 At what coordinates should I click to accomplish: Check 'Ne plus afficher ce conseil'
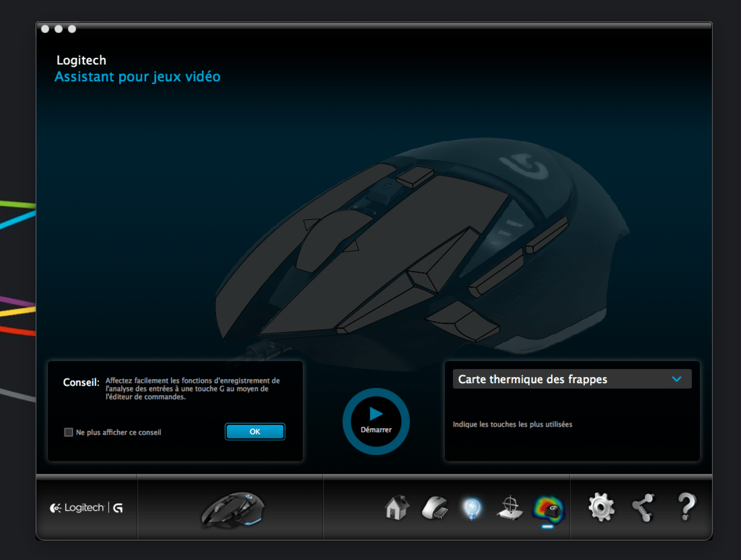[68, 432]
